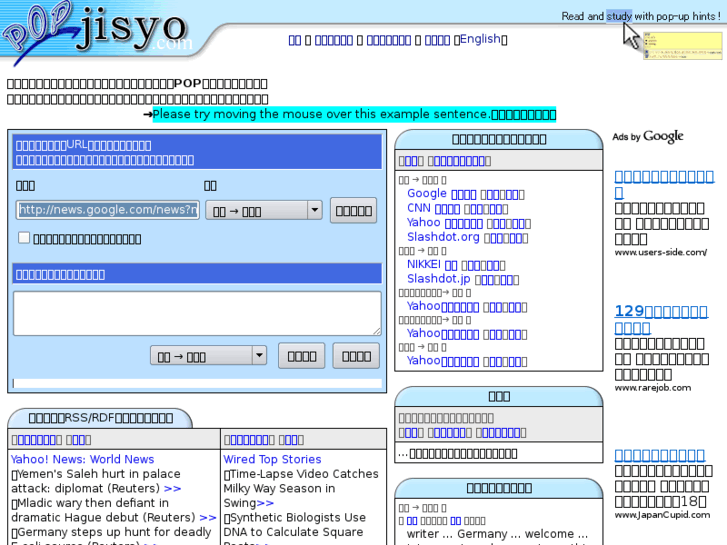Click the text 'Germany steps up hunt for deadly'
The height and width of the screenshot is (545, 727).
tap(114, 532)
